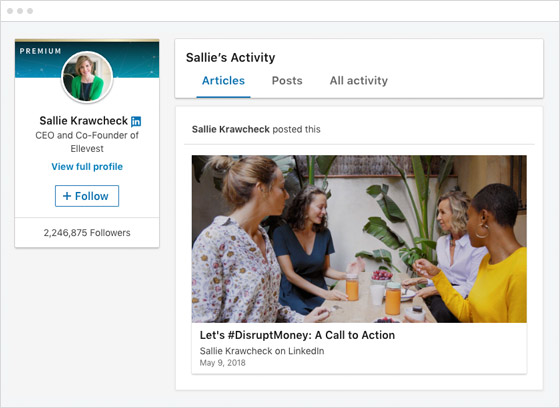Click the May 9, 2018 date
This screenshot has height=408, width=560.
222,363
